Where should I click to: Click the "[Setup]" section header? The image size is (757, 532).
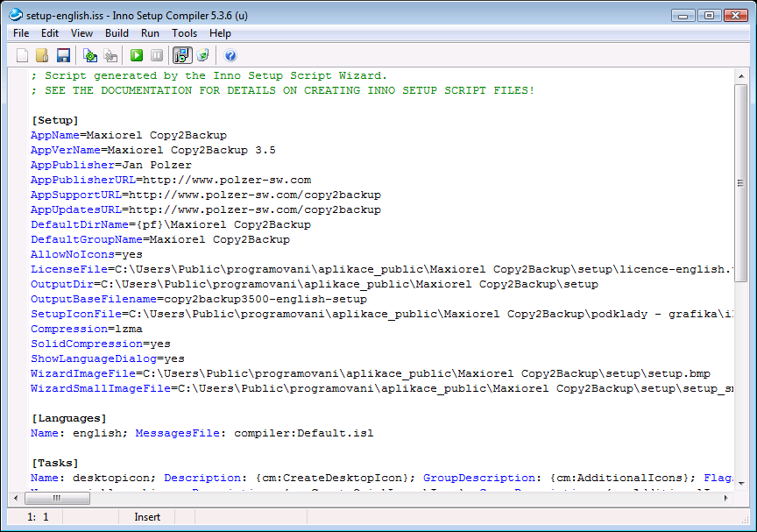(55, 120)
